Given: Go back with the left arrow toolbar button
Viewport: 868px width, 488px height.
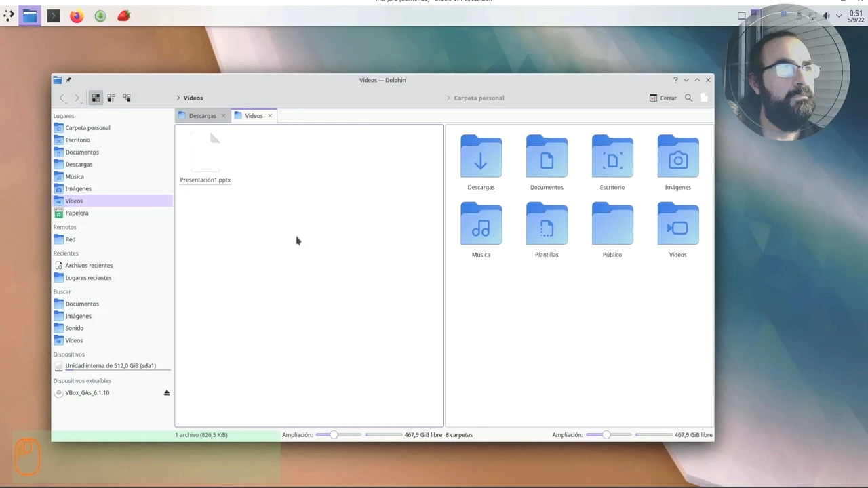Looking at the screenshot, I should tap(62, 98).
